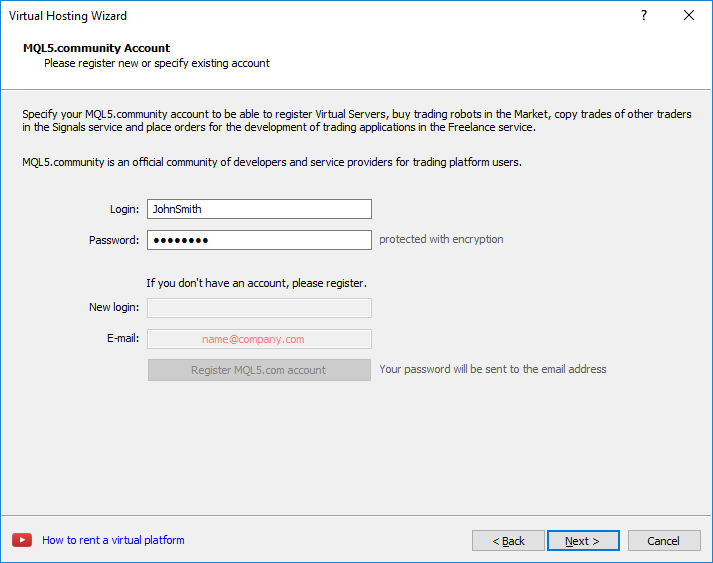This screenshot has height=563, width=713.
Task: Click the 'New login:' label
Action: tap(114, 307)
